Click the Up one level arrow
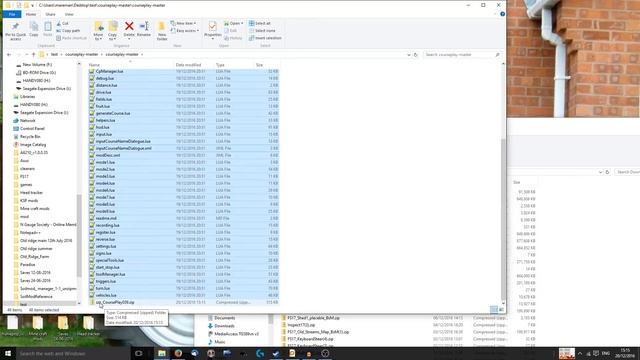Screen dimensions: 640x360 point(33,54)
